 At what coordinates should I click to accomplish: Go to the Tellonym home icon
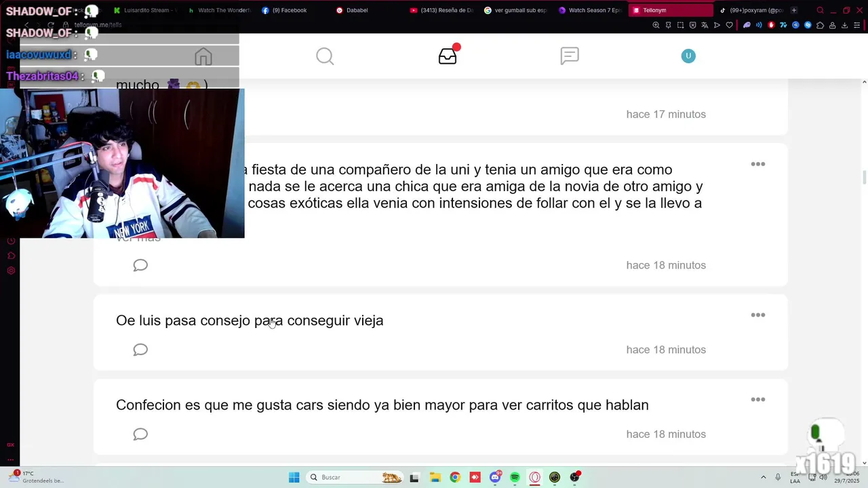(203, 56)
